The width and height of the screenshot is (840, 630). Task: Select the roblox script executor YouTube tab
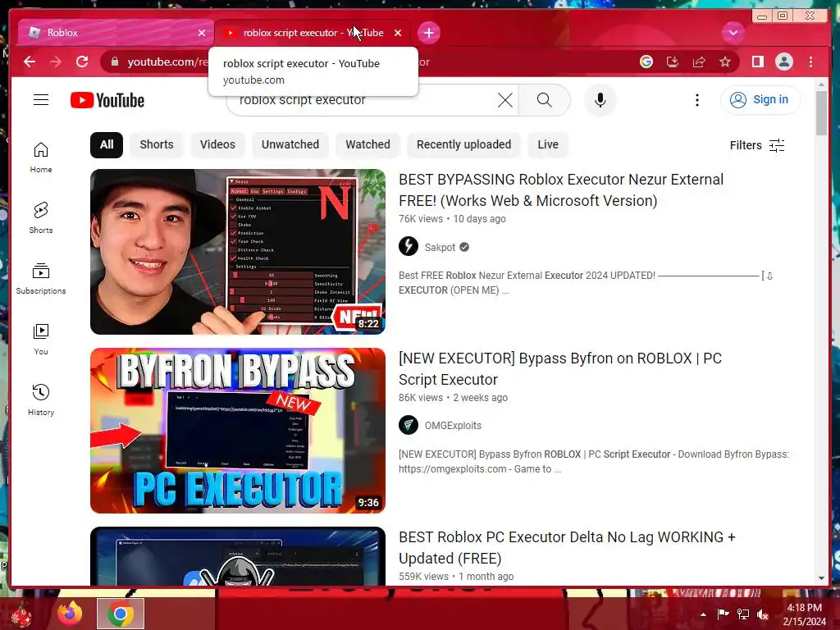313,33
